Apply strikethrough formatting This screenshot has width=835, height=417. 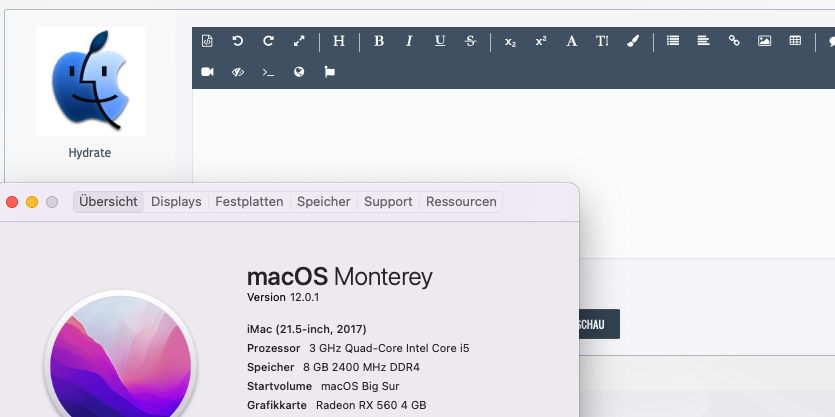click(x=470, y=41)
